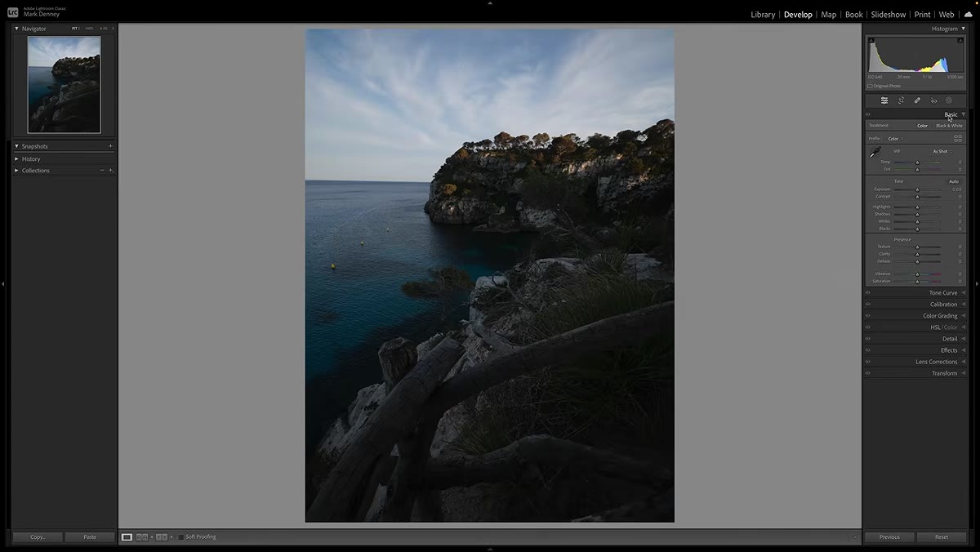Screen dimensions: 980x552
Task: Click the Highlights slider handle
Action: 917,207
